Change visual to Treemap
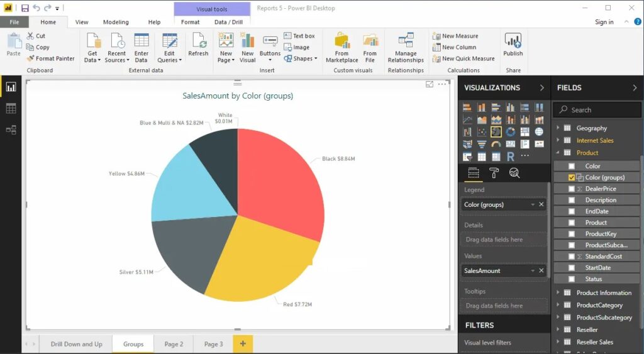 tap(525, 132)
